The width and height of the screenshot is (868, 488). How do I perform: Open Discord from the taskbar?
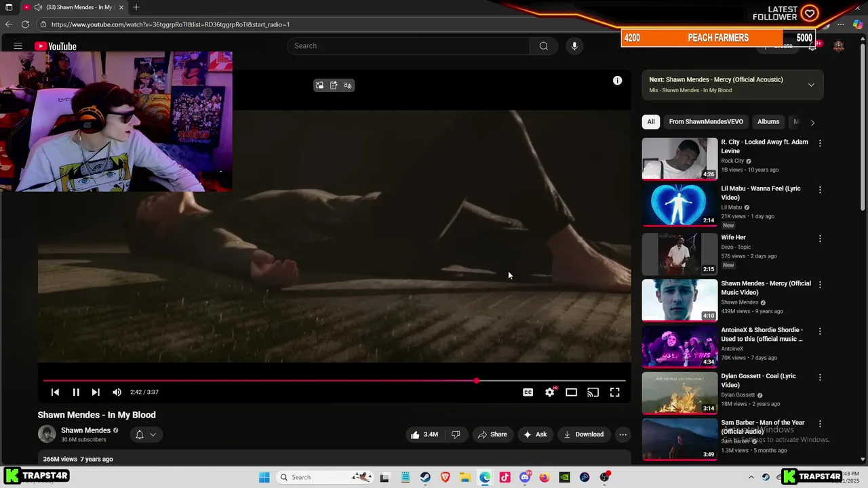click(x=525, y=477)
